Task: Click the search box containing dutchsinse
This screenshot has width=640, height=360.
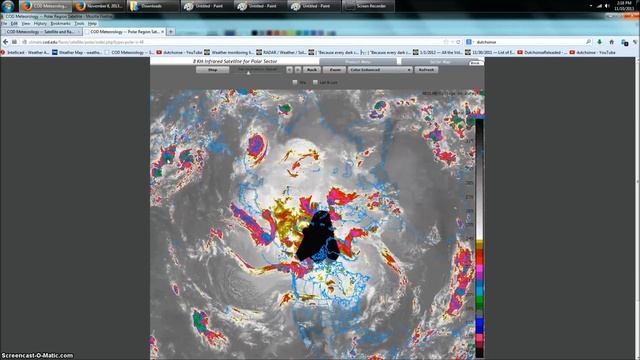Action: pyautogui.click(x=529, y=42)
